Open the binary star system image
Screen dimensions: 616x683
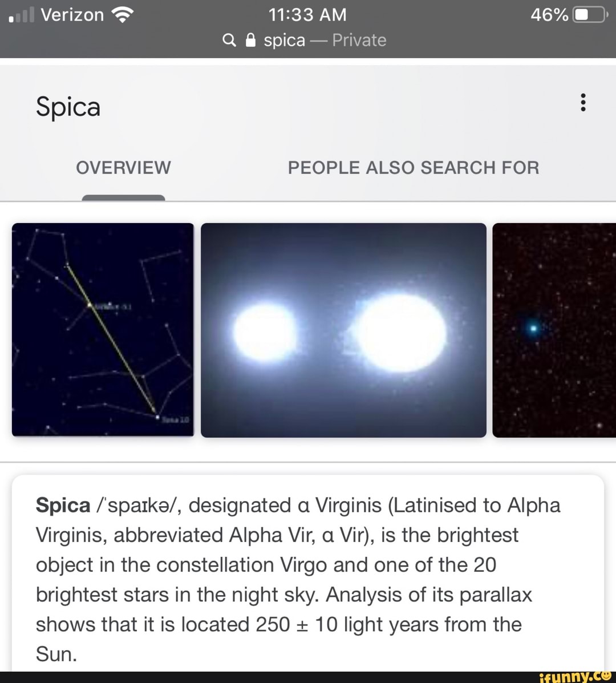tap(345, 330)
